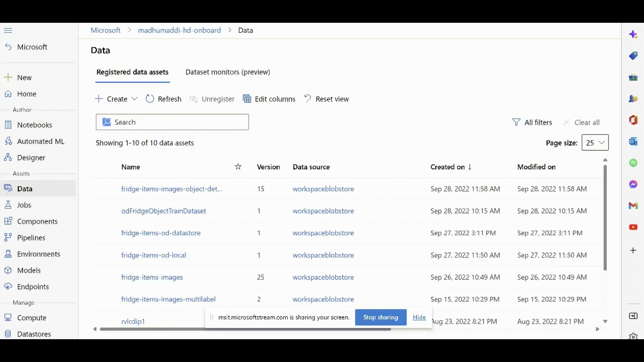Open Compute management section

click(x=32, y=317)
